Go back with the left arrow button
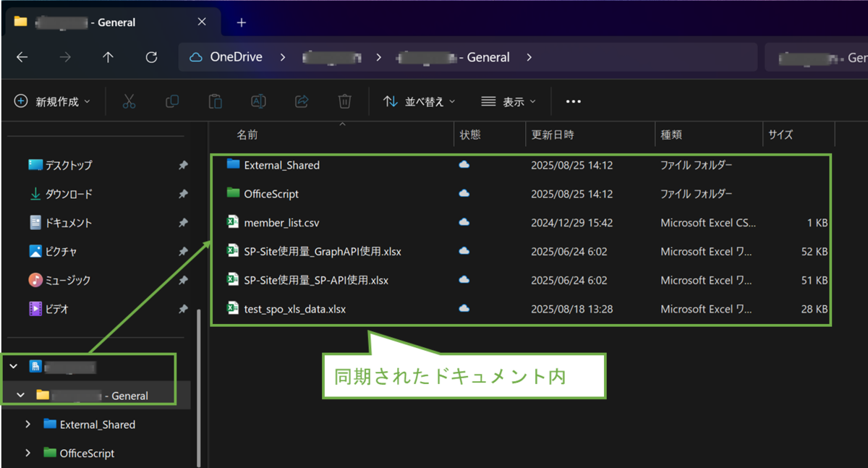 (x=22, y=57)
